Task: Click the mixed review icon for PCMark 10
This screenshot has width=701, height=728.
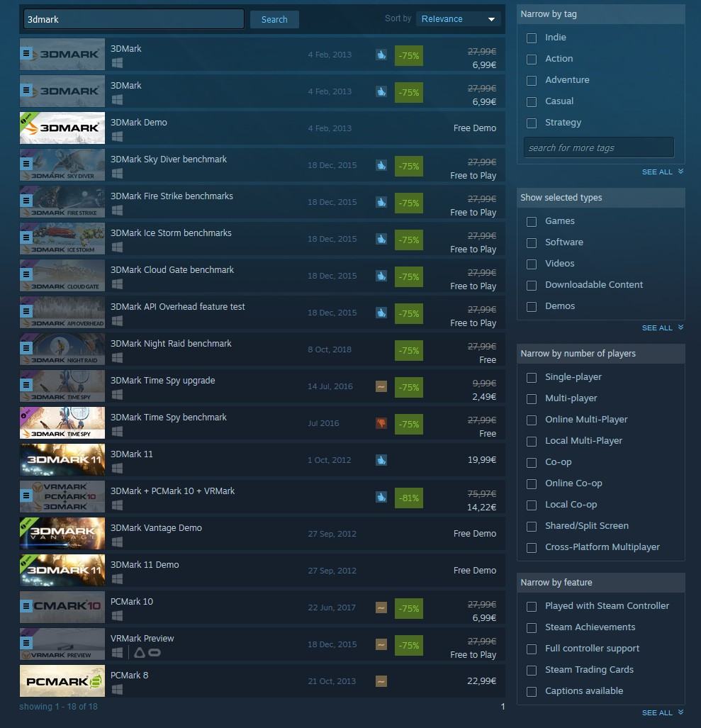Action: point(381,607)
